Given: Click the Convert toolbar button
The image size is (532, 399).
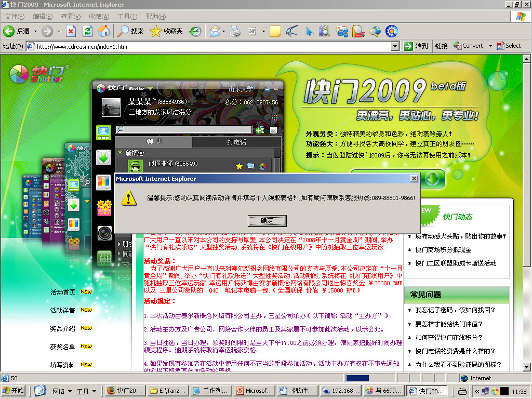Looking at the screenshot, I should [x=468, y=46].
